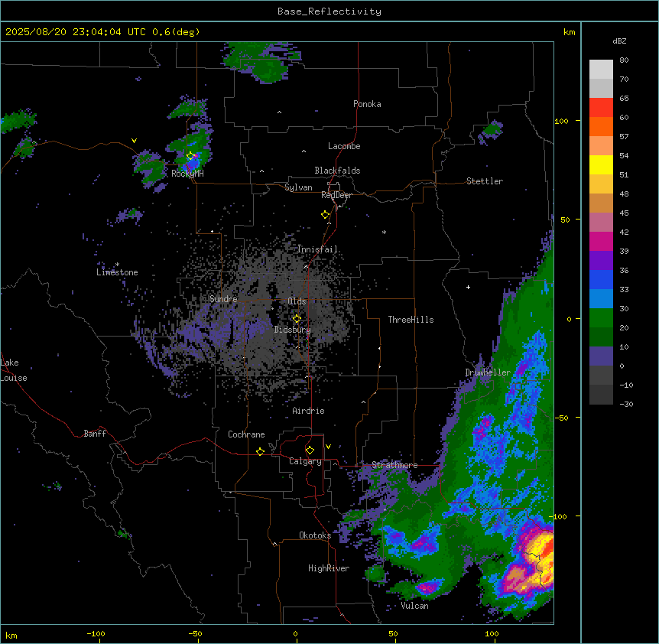Viewport: 659px width, 644px height.
Task: Click the Stettler city label
Action: (485, 181)
